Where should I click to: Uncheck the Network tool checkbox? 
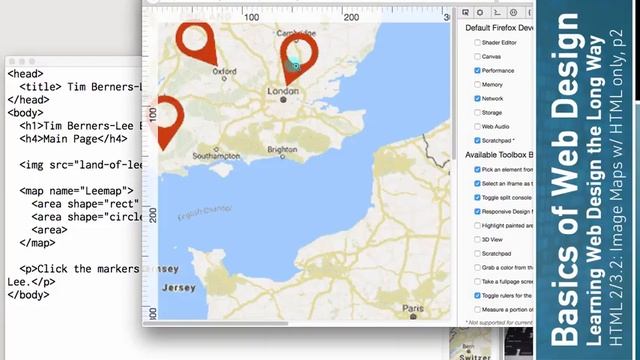(477, 98)
